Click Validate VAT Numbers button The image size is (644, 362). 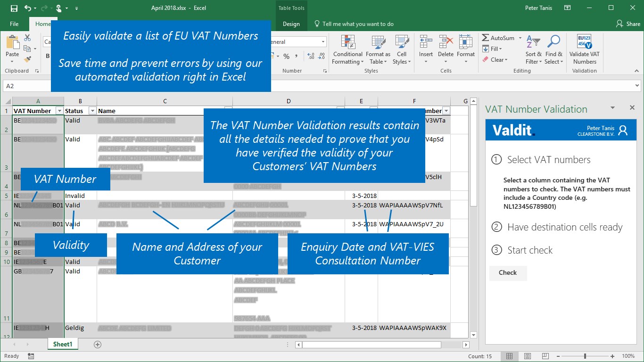pyautogui.click(x=585, y=50)
